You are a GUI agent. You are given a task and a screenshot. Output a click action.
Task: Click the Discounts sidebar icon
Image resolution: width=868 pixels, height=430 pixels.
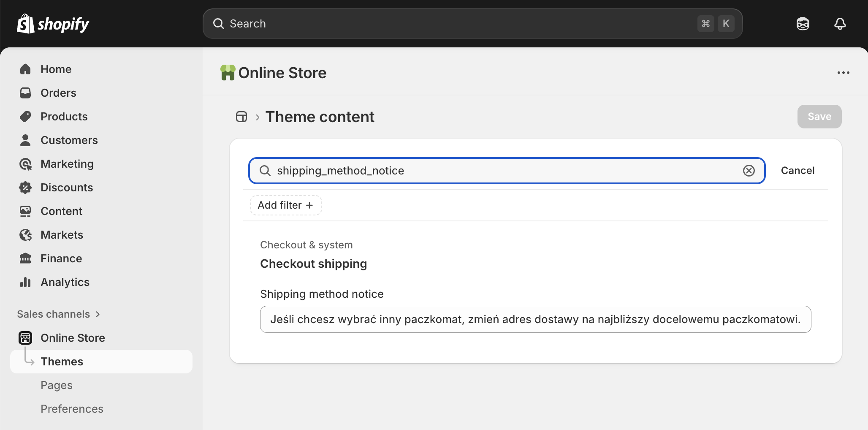25,188
